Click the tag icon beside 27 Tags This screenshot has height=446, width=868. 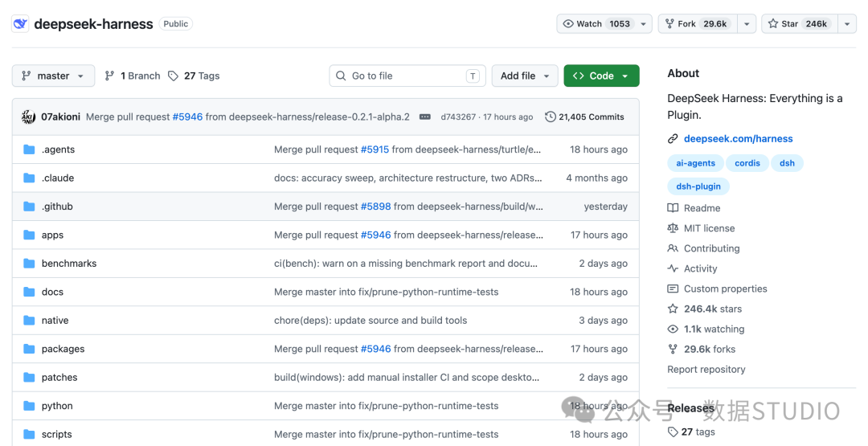click(174, 76)
